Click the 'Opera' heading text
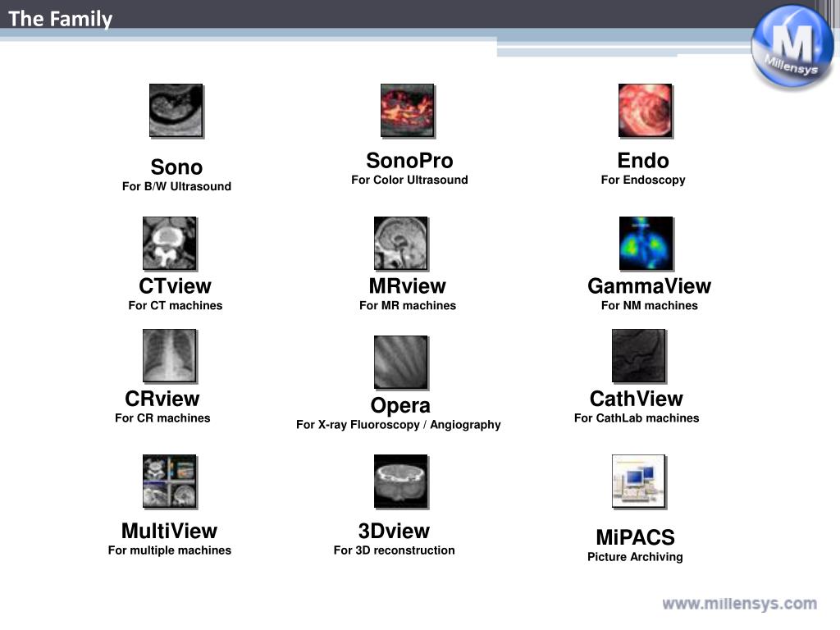This screenshot has height=630, width=840. [x=400, y=405]
